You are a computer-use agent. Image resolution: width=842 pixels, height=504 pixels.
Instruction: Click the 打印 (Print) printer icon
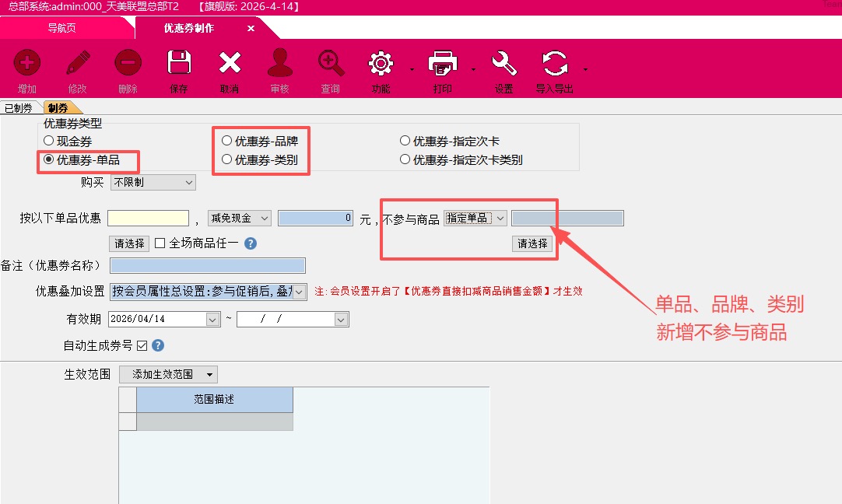pyautogui.click(x=442, y=63)
